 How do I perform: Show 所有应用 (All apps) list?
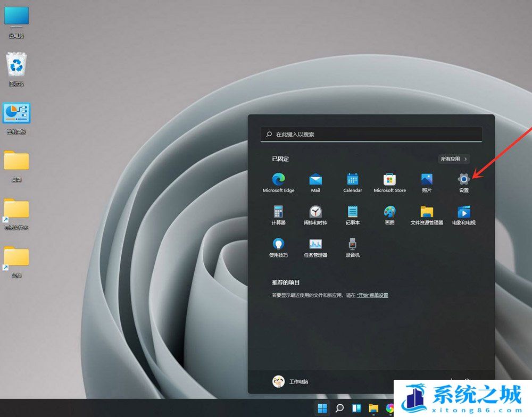click(x=454, y=159)
